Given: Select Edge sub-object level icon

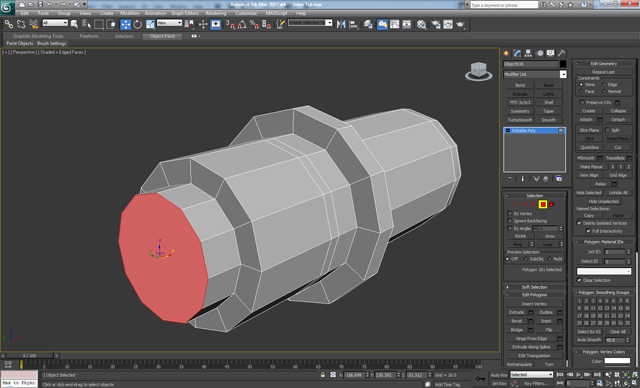Looking at the screenshot, I should (x=525, y=204).
